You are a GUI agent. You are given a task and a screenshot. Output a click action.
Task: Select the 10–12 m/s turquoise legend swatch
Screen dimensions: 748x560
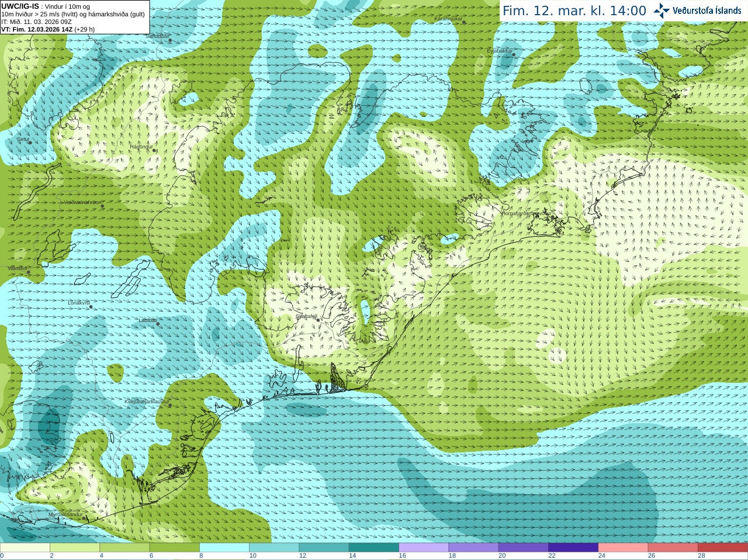click(274, 548)
